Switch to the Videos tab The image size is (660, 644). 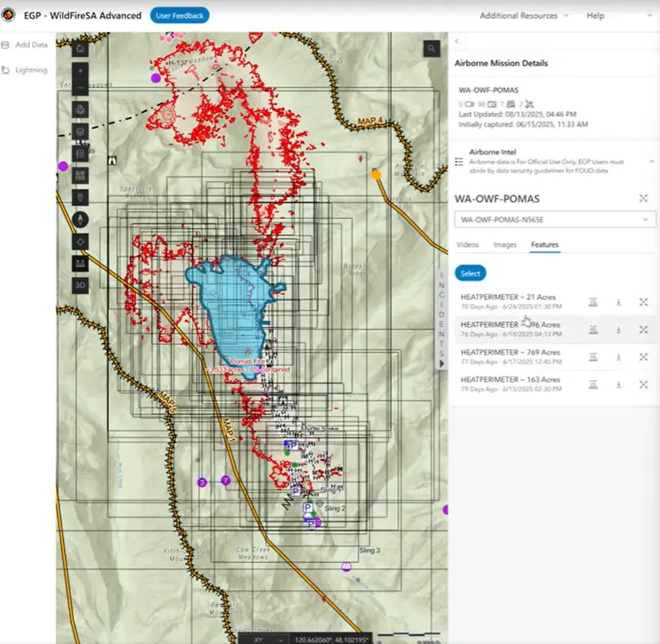point(467,244)
